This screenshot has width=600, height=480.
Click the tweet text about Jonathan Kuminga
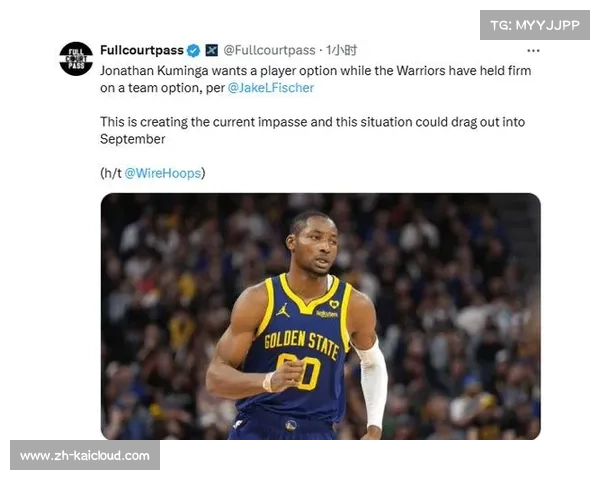316,79
